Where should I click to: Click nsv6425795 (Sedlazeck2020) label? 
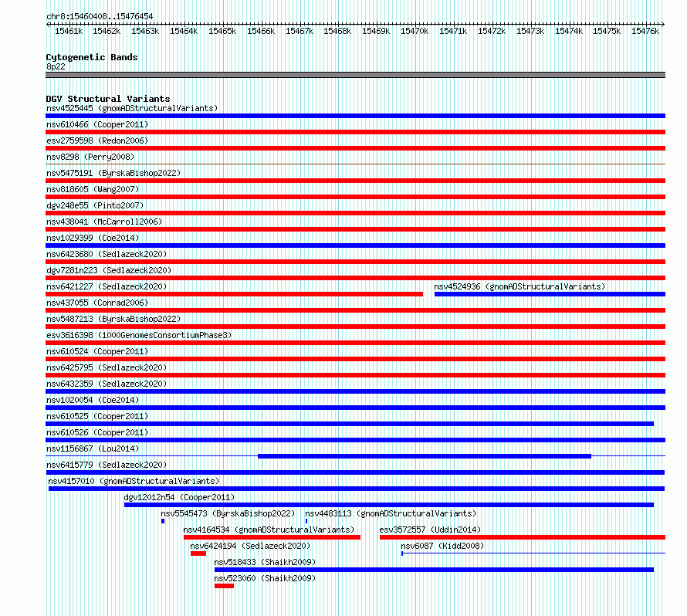[x=107, y=367]
